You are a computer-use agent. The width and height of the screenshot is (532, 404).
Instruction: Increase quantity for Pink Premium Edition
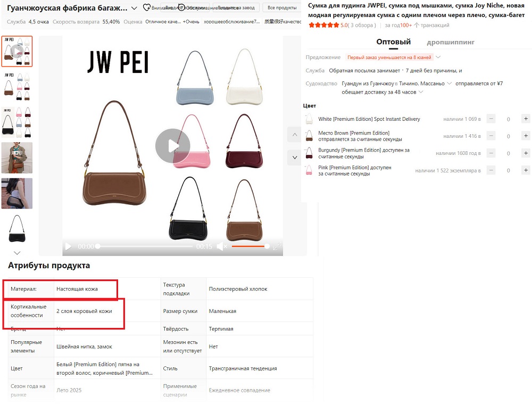point(526,170)
